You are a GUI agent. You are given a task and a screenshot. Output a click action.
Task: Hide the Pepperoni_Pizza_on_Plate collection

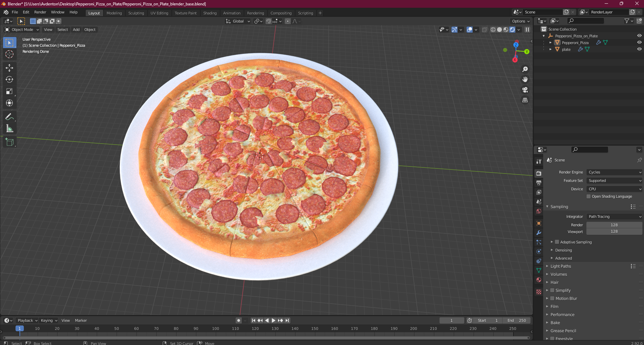click(x=639, y=36)
